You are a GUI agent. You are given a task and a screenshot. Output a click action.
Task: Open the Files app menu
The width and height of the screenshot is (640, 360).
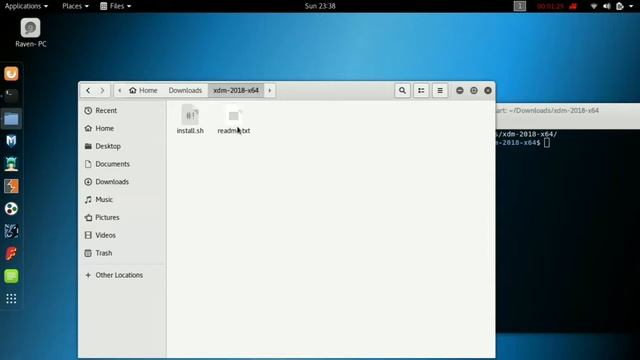pos(116,6)
